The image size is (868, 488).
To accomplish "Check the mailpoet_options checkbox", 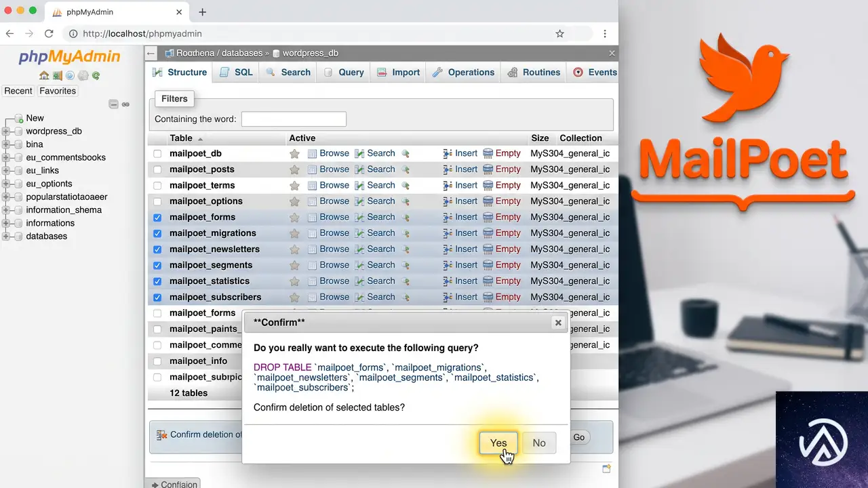I will coord(157,201).
